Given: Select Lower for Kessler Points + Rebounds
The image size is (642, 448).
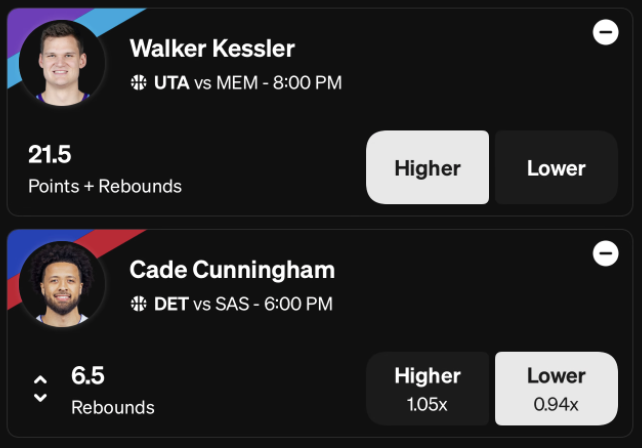Looking at the screenshot, I should 556,167.
